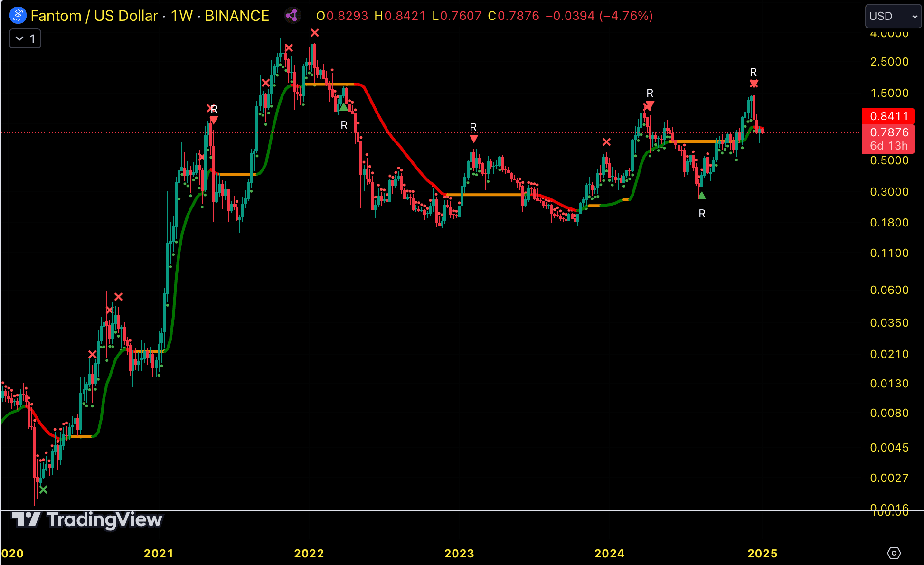Viewport: 924px width, 565px height.
Task: Click the red X marker at all-time high
Action: [x=315, y=33]
